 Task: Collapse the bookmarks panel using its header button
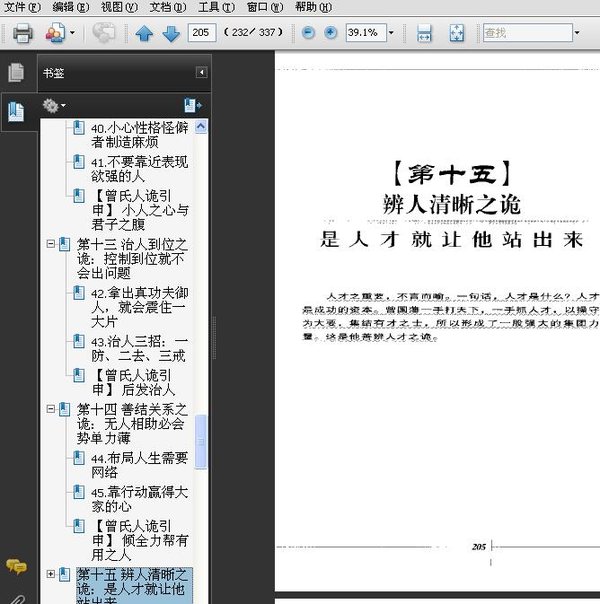coord(201,73)
